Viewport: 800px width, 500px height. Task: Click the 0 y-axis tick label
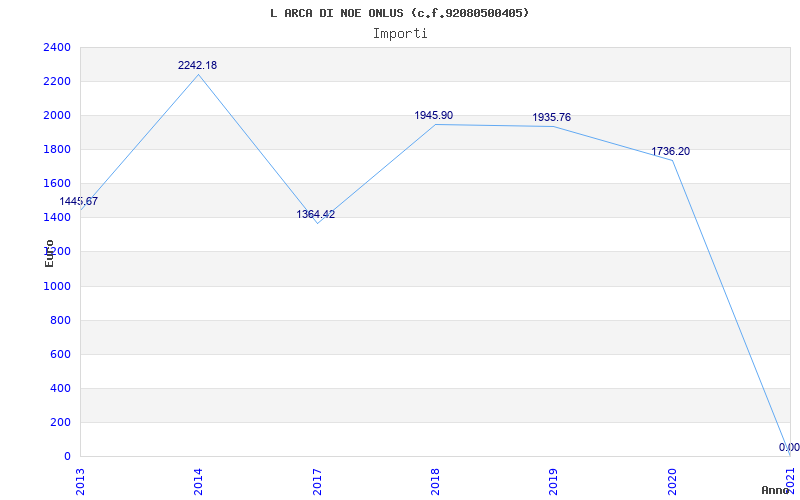coord(67,456)
